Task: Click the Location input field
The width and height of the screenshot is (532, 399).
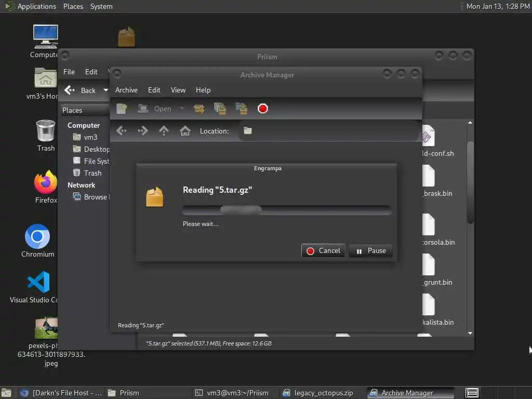Action: pyautogui.click(x=328, y=131)
